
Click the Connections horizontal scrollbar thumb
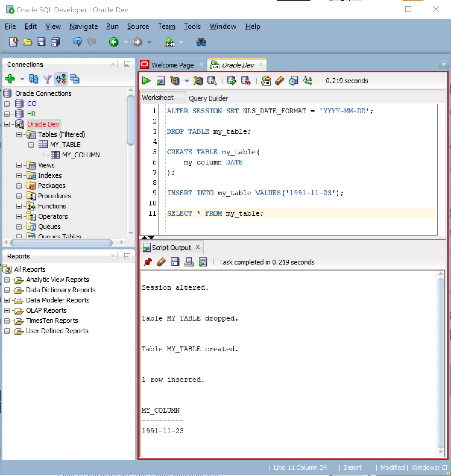(61, 243)
